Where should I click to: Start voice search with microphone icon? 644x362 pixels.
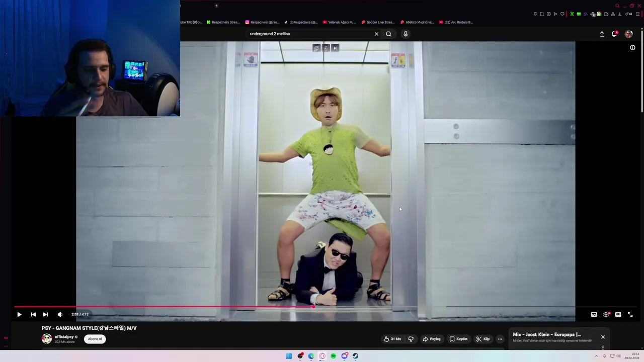(406, 34)
